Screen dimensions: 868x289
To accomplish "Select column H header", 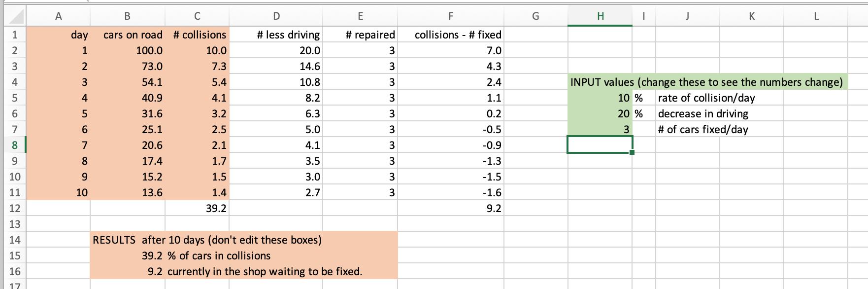I will tap(600, 16).
